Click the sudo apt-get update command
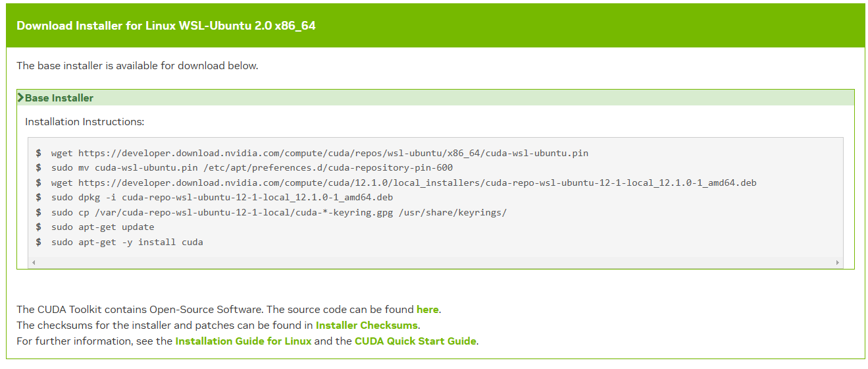This screenshot has height=369, width=868. (x=103, y=227)
